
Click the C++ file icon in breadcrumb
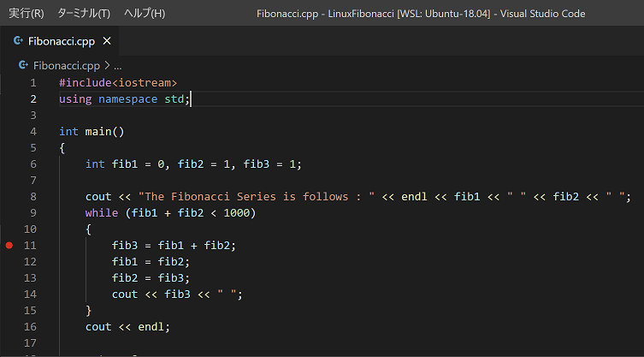click(23, 65)
